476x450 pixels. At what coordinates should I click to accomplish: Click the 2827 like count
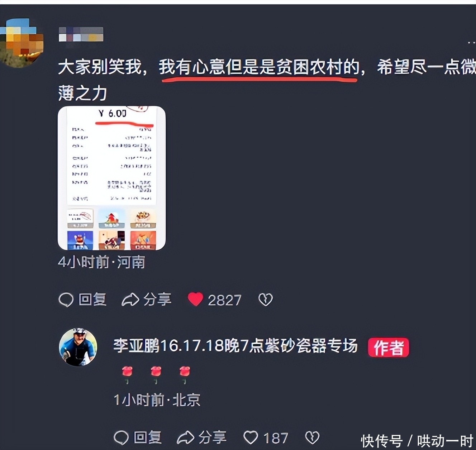[225, 300]
